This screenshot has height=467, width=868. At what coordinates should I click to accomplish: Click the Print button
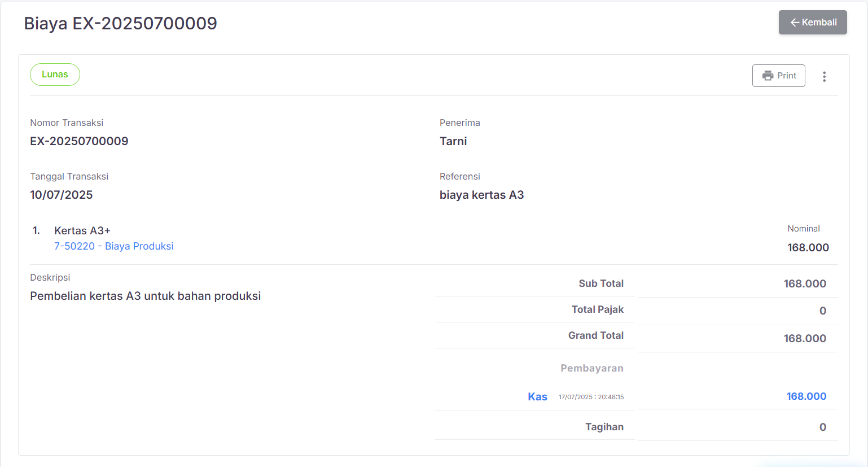(778, 76)
